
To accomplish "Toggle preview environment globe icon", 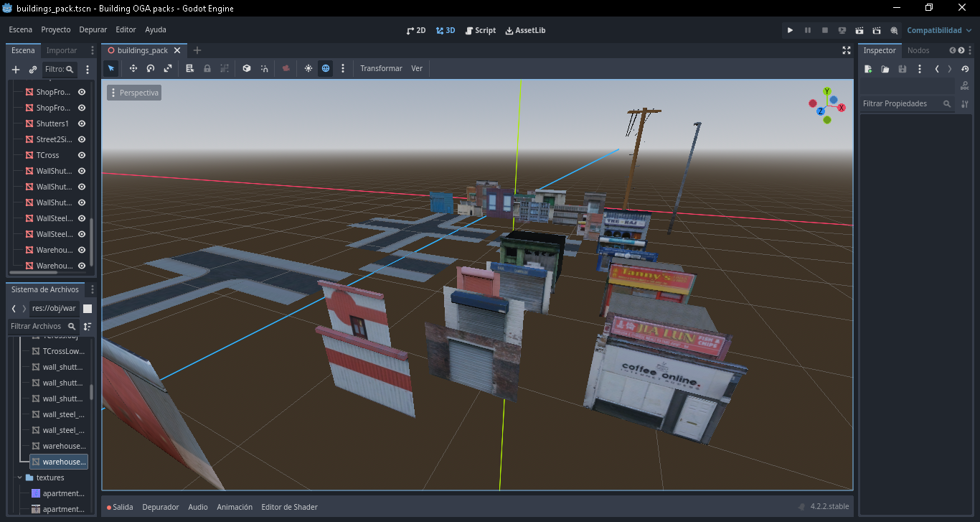I will click(x=326, y=68).
